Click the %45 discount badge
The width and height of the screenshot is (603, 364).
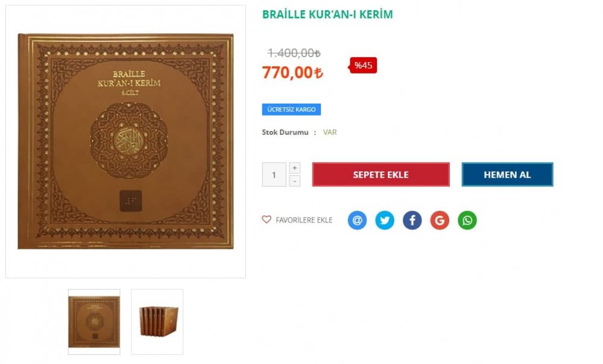tap(363, 65)
